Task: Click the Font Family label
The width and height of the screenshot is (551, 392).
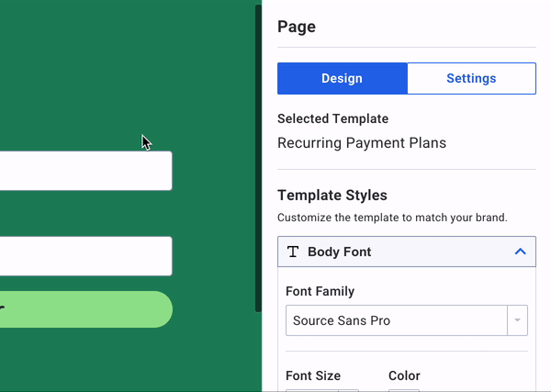Action: pyautogui.click(x=320, y=292)
